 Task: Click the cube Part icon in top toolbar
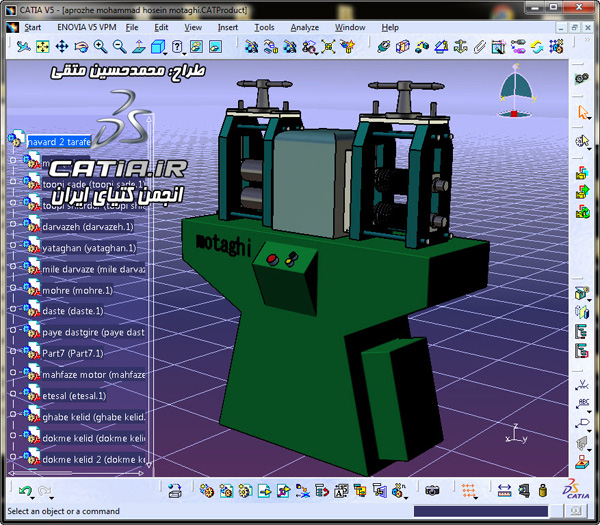(403, 47)
